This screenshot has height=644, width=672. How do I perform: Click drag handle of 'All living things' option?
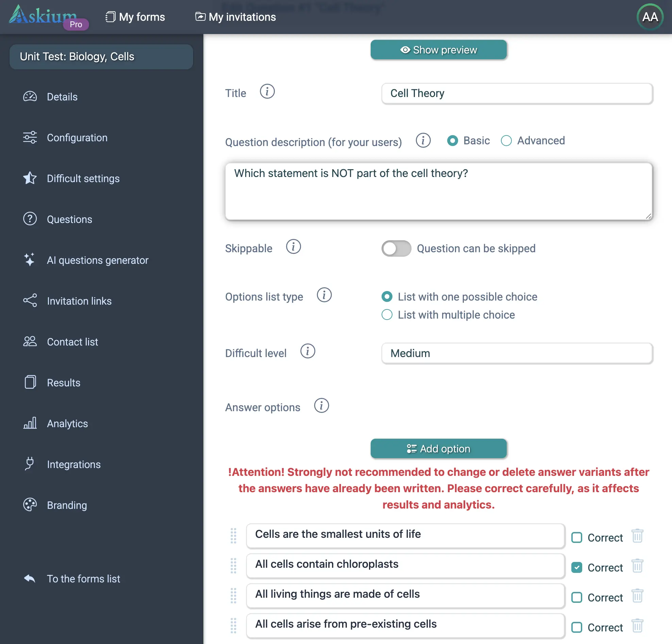coord(234,596)
